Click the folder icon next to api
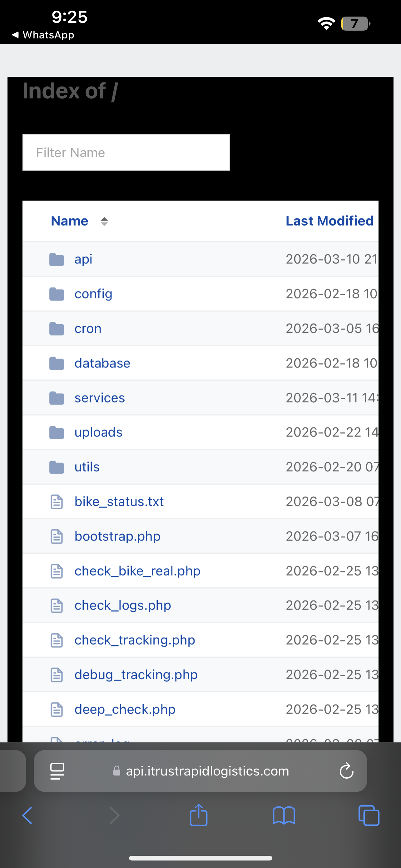Viewport: 401px width, 868px height. click(57, 259)
